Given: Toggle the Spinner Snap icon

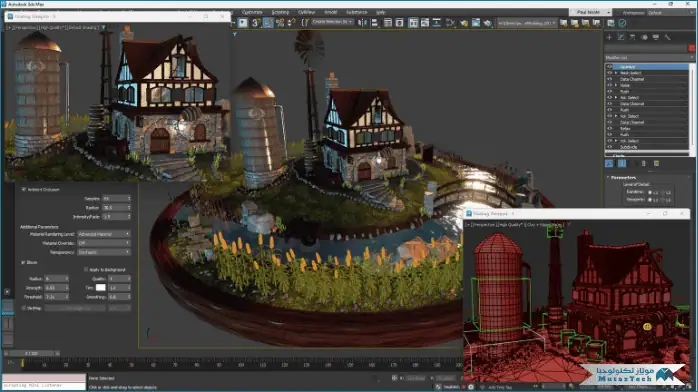Looking at the screenshot, I should click(x=292, y=22).
